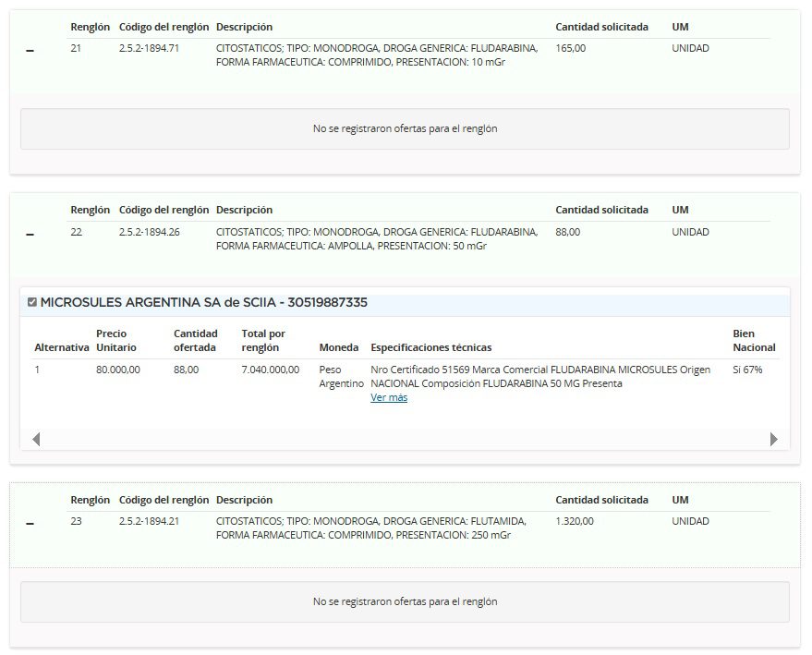Click the code 2.5.2-1894.26 of renglón 22

(x=149, y=233)
